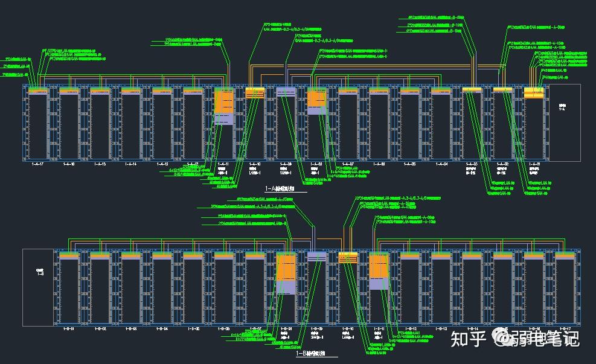Select the rack label 1-A-01
The width and height of the screenshot is (596, 364).
point(534,164)
